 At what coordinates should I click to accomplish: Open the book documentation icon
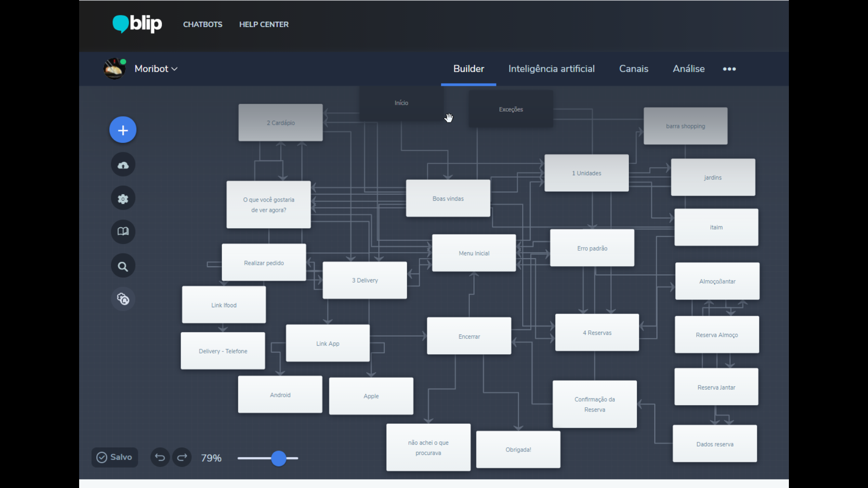123,232
